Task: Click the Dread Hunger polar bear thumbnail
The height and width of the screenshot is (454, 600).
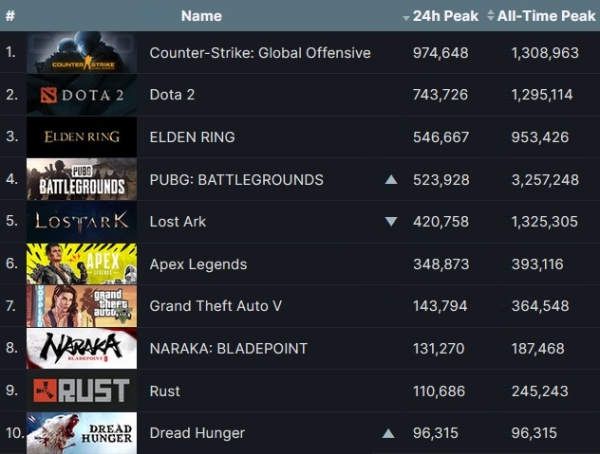Action: coord(82,433)
